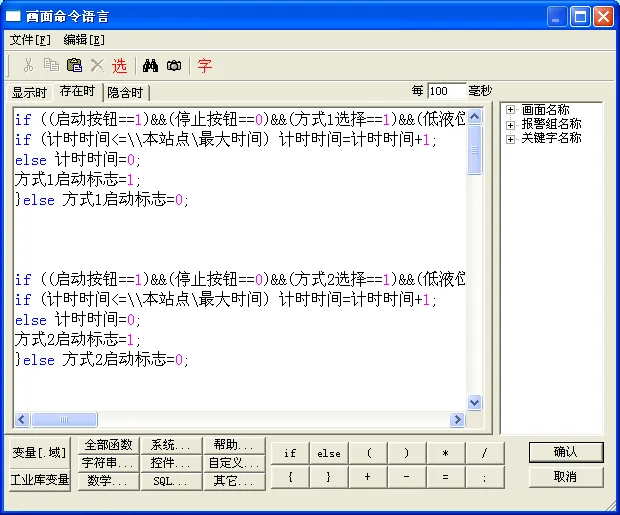
Task: Select the 关键字名称 tree label
Action: pos(552,138)
